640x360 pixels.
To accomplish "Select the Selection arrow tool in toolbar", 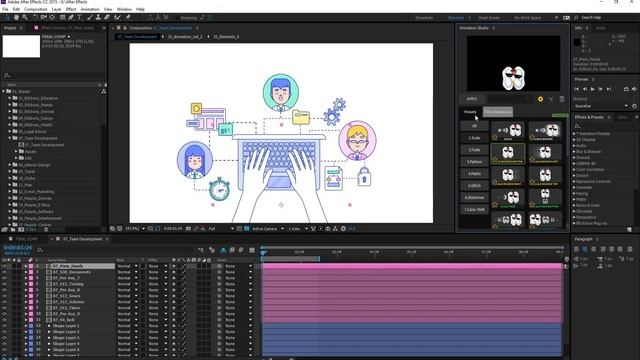I will coord(7,18).
